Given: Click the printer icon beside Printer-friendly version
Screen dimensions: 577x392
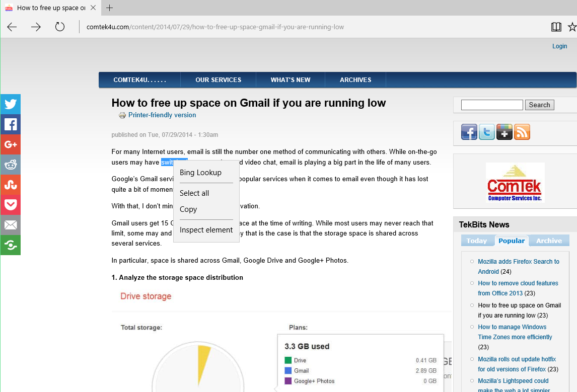Looking at the screenshot, I should [x=122, y=115].
